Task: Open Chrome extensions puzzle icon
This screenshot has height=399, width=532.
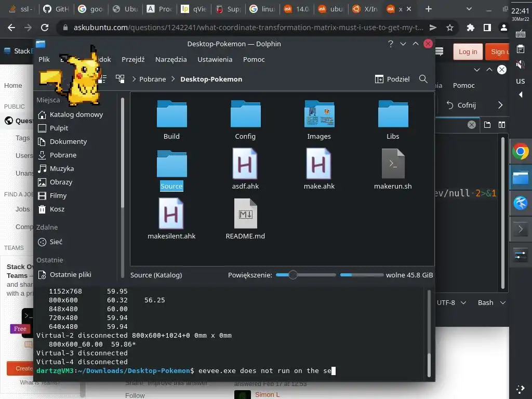Action: pos(471,28)
